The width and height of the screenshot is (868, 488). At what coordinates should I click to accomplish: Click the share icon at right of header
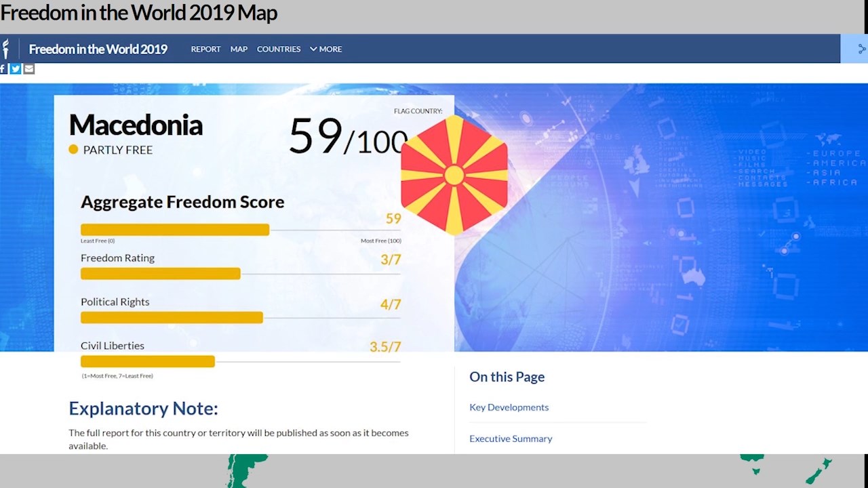point(862,49)
